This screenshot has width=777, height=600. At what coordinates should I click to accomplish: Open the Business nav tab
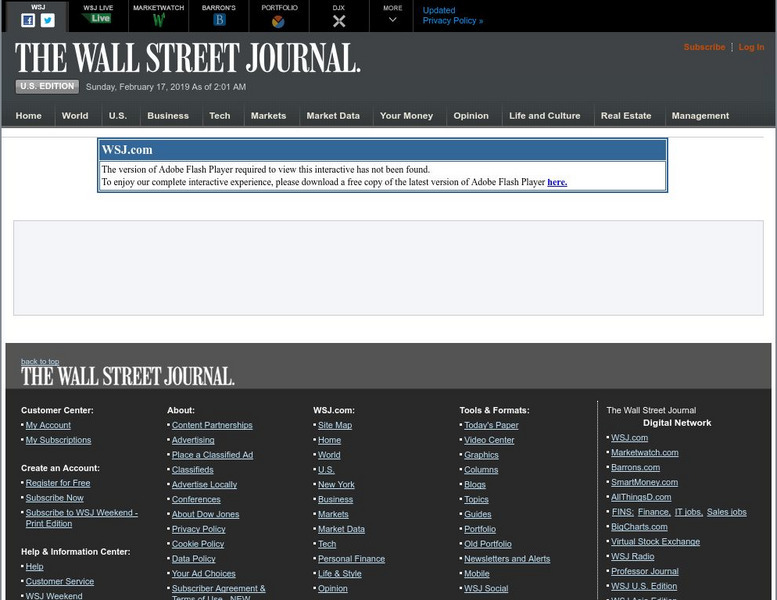(x=168, y=115)
